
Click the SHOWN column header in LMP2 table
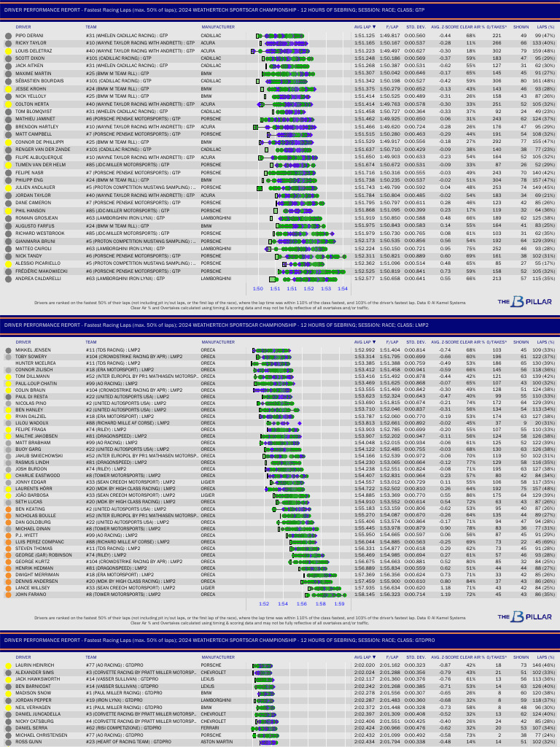point(521,342)
